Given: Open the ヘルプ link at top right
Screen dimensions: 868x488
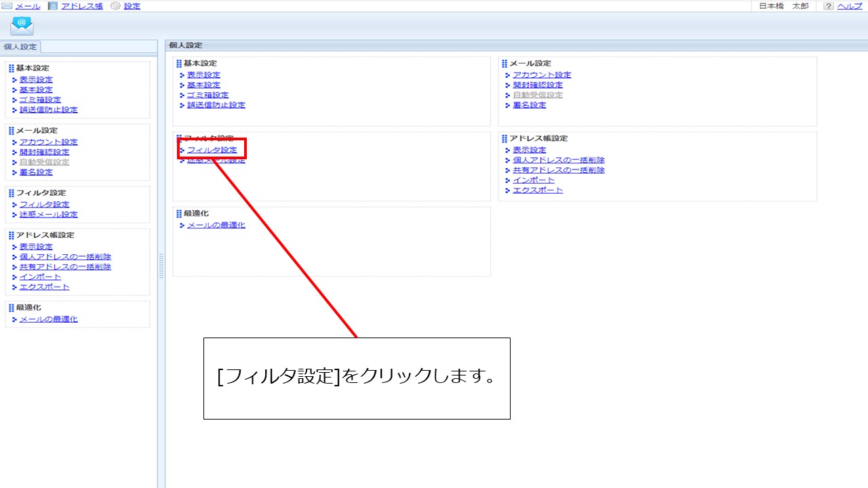Looking at the screenshot, I should (850, 6).
